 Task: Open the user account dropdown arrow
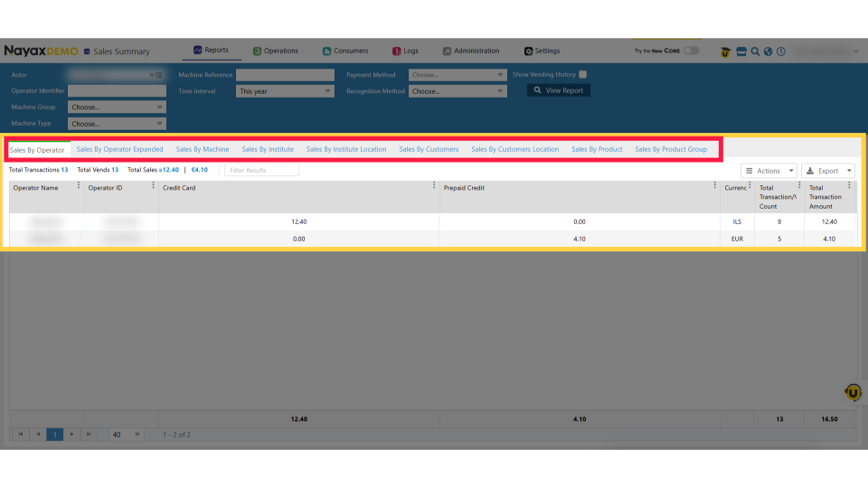856,52
